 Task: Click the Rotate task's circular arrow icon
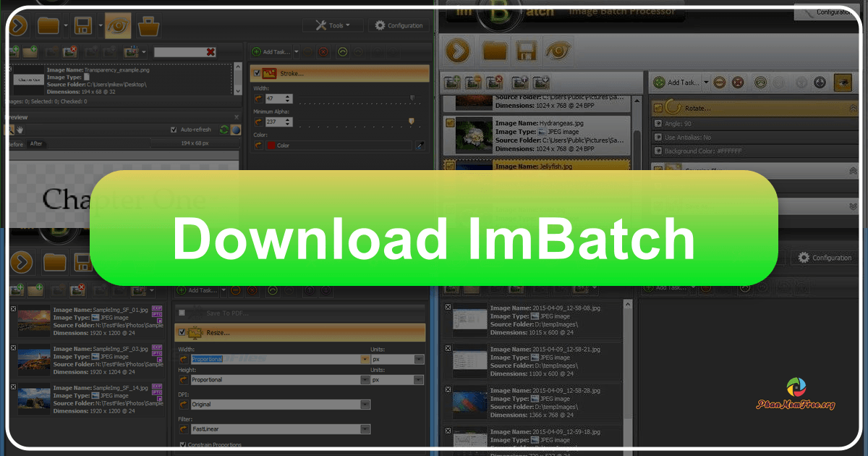click(672, 108)
